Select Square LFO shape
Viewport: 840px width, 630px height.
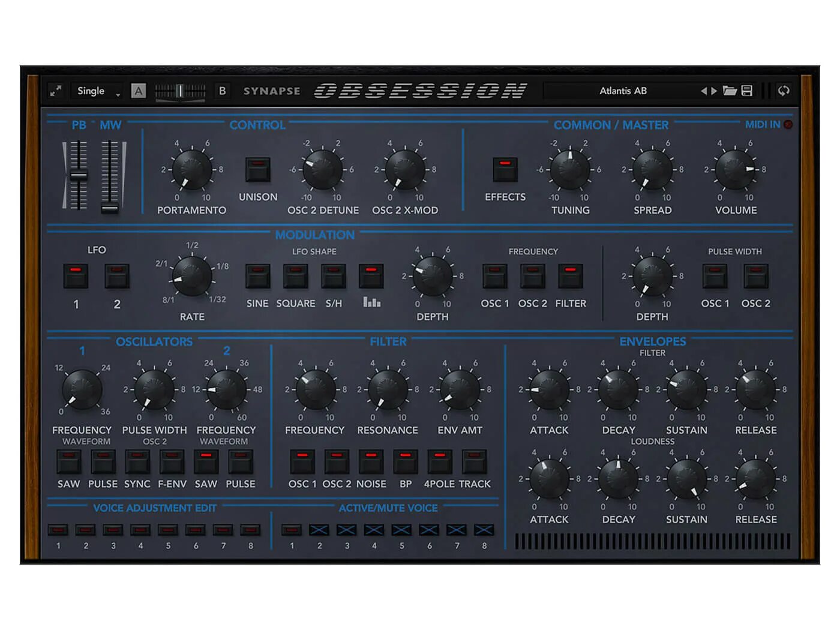[296, 276]
